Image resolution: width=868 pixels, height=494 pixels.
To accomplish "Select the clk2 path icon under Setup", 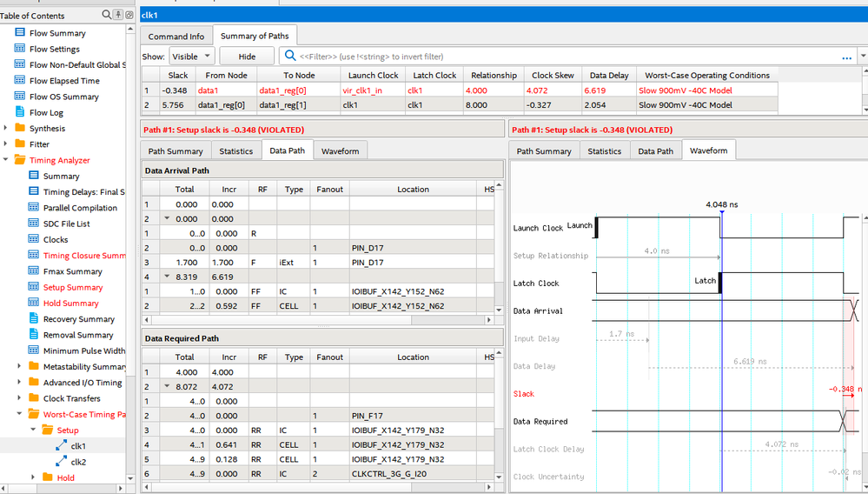I will 61,462.
